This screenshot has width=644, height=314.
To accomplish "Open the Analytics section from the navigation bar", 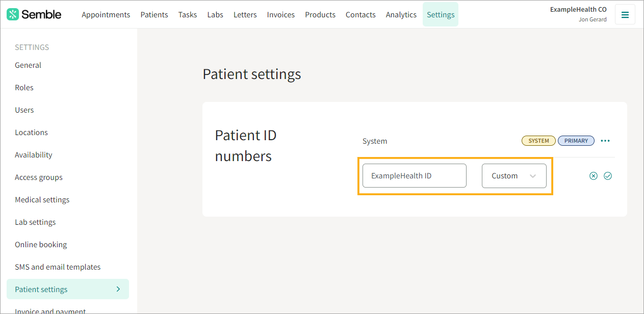I will coord(401,14).
